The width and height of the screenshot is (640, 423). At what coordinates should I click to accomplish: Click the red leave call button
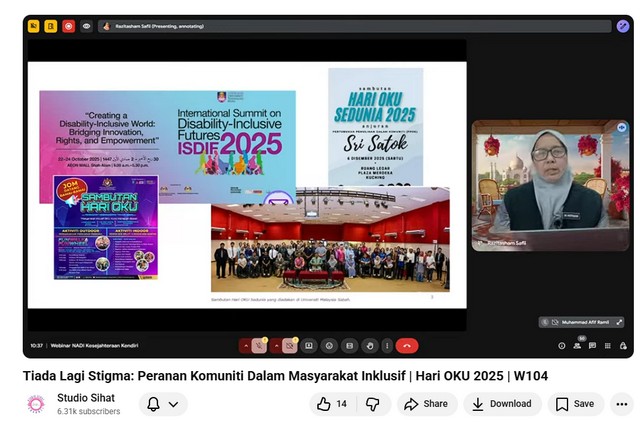point(406,346)
